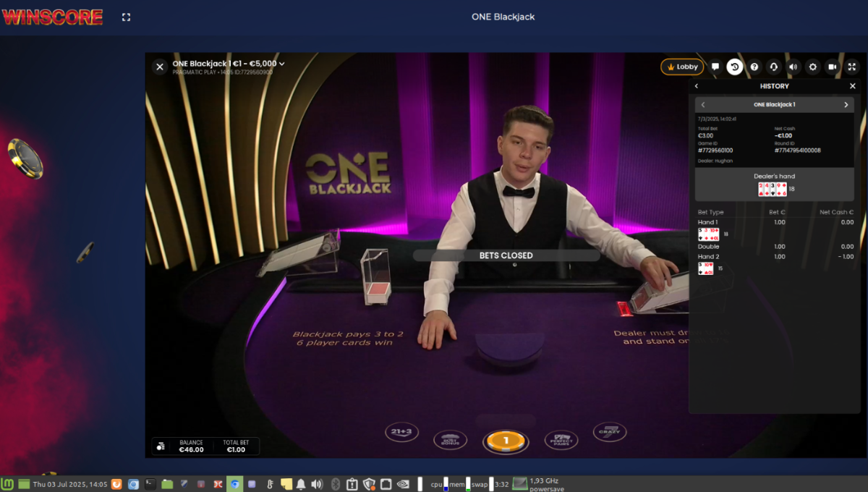Select the Perfect Pairs side bet spot

561,439
